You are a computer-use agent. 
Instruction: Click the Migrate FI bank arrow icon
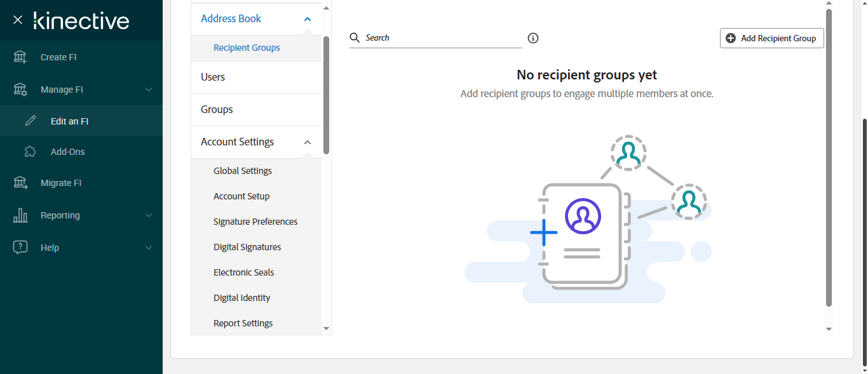click(x=20, y=183)
